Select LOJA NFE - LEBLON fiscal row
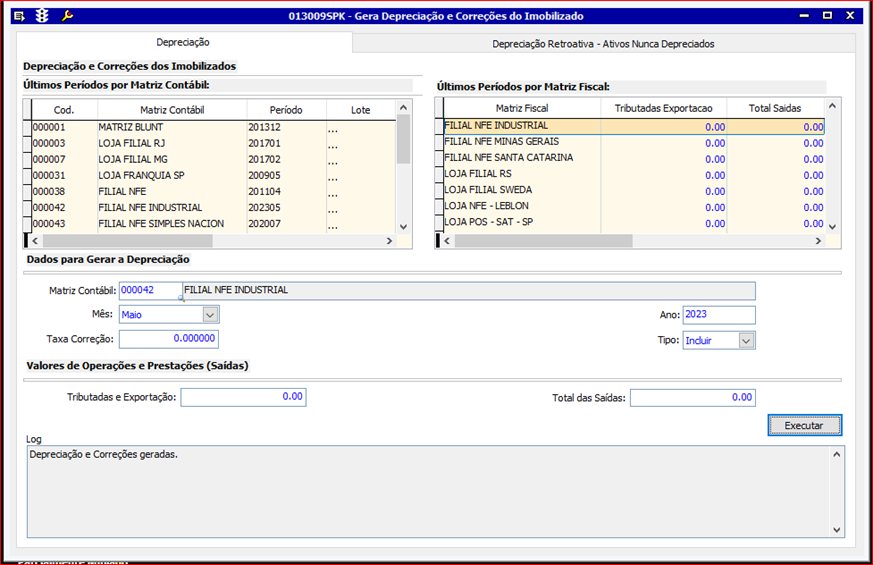The width and height of the screenshot is (873, 565). point(486,206)
